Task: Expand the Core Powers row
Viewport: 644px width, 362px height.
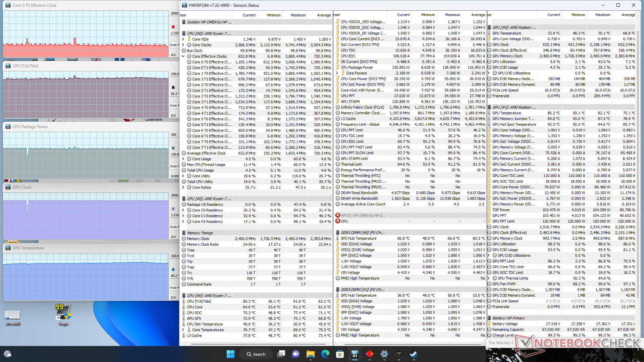Action: pos(337,73)
